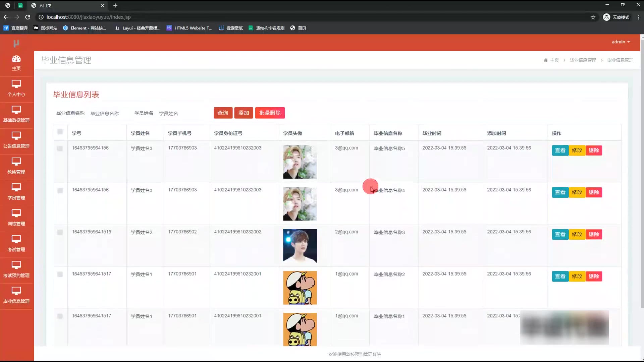Open 表结构命名规则 bookmark

coord(266,28)
